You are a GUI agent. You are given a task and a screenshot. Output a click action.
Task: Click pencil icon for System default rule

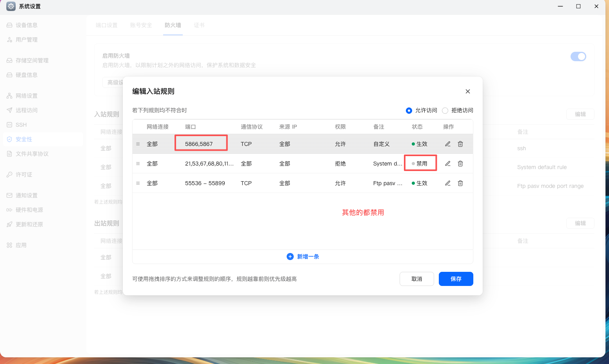[447, 164]
